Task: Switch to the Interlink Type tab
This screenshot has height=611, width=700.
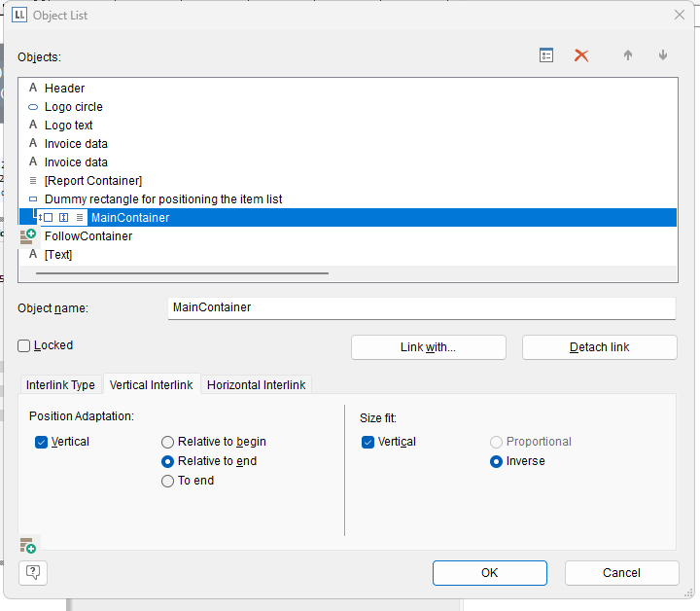Action: [60, 385]
